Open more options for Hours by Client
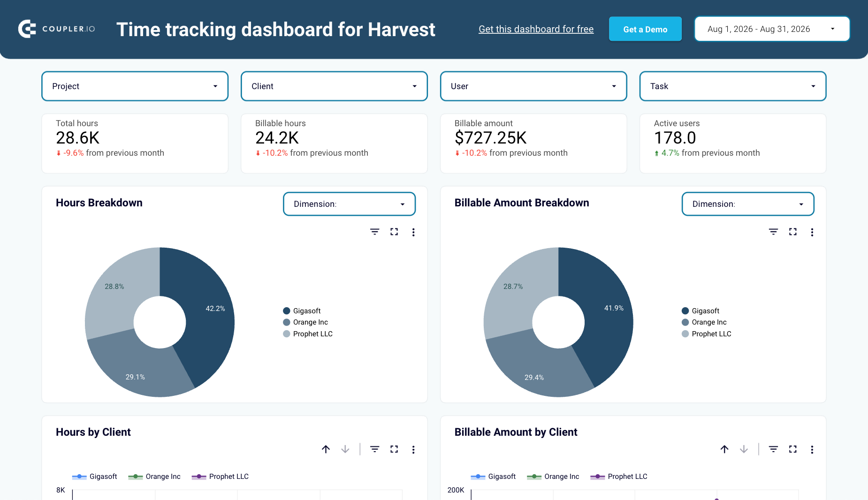 (413, 450)
